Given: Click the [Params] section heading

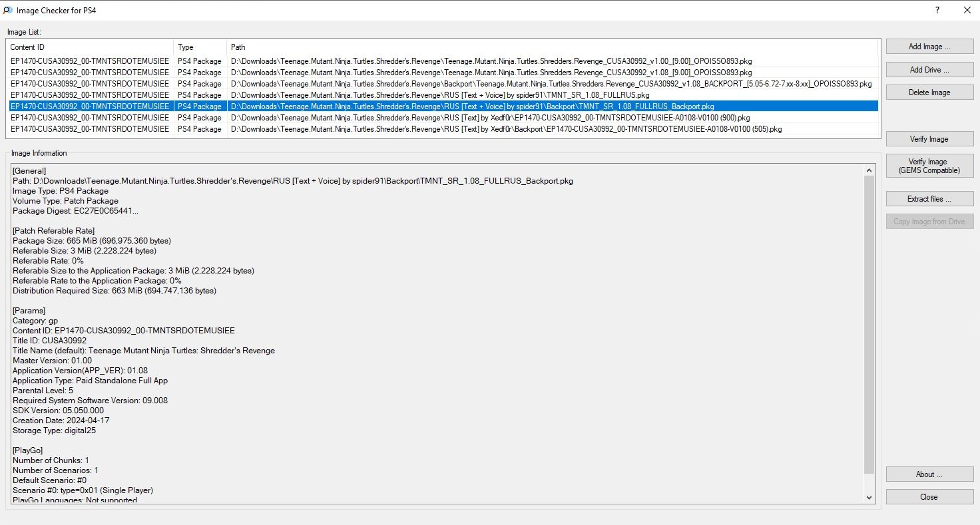Looking at the screenshot, I should point(29,311).
